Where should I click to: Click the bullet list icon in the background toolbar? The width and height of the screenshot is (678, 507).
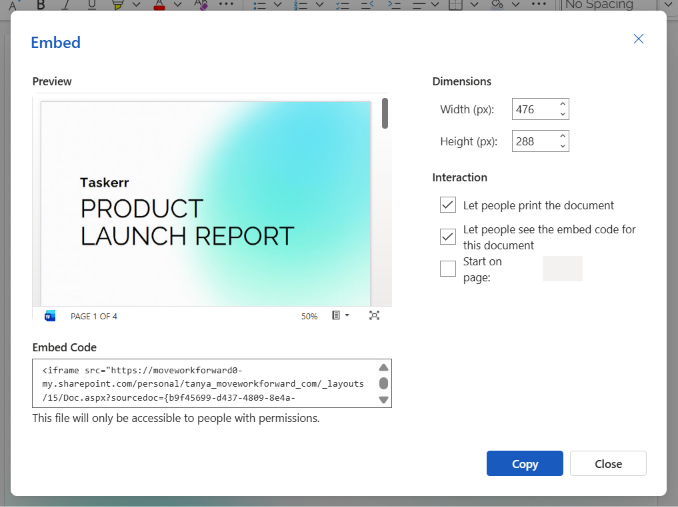(x=259, y=5)
